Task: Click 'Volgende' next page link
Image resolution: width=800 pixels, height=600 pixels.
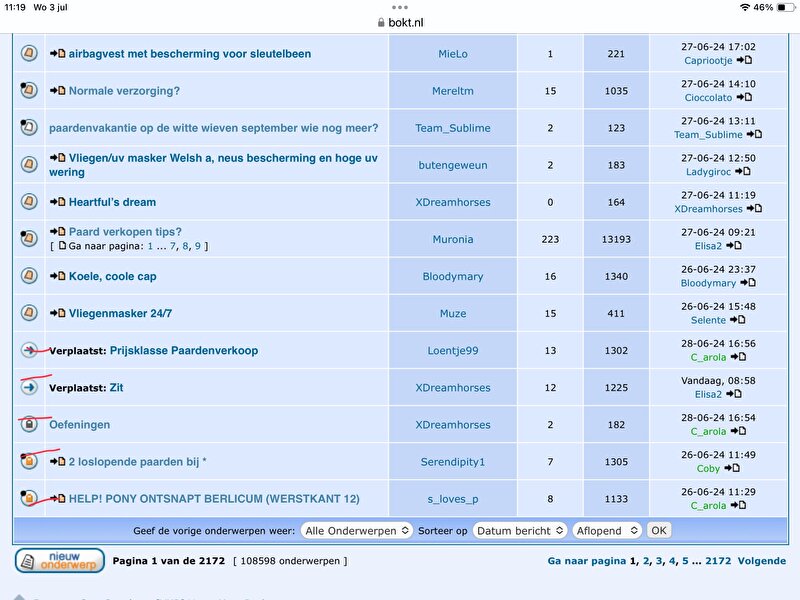Action: (762, 561)
